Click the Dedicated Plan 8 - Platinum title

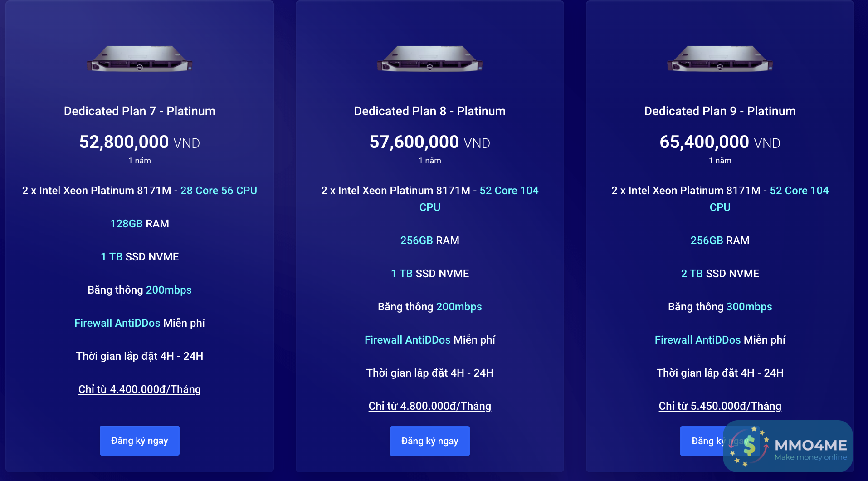429,111
